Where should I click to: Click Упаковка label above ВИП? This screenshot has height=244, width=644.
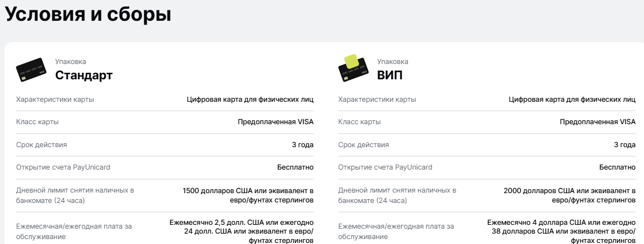point(392,61)
